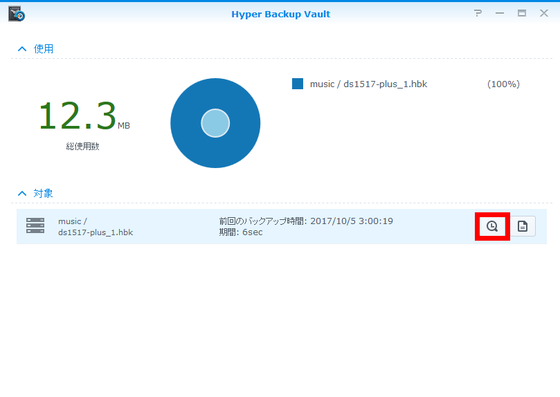Screen dimensions: 560x397
Task: Click the light blue donut chart center
Action: coord(215,123)
